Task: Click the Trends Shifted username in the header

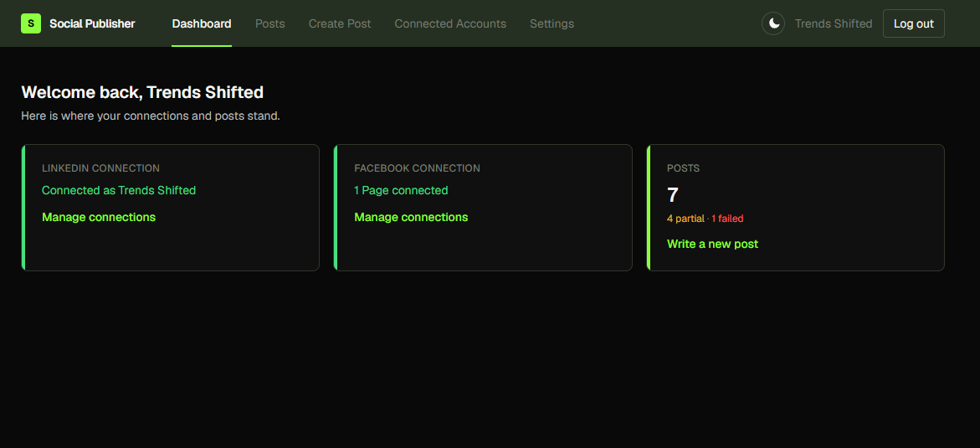Action: (833, 23)
